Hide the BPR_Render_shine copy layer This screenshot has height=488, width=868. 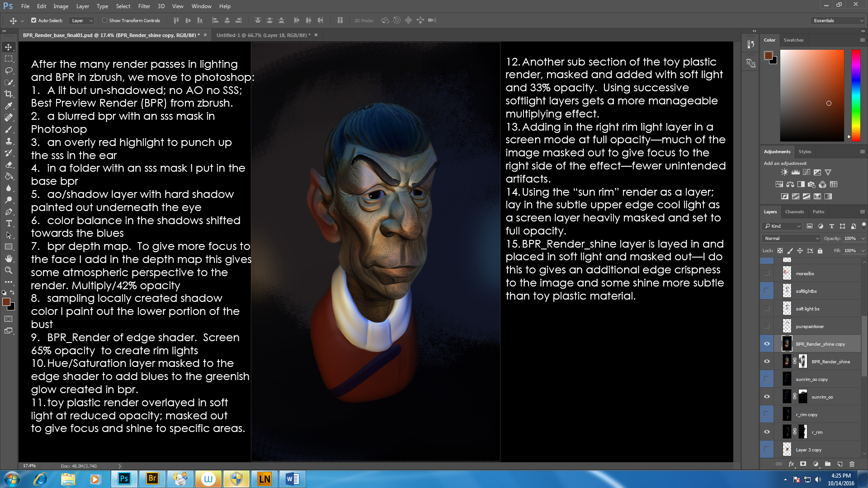pyautogui.click(x=767, y=344)
